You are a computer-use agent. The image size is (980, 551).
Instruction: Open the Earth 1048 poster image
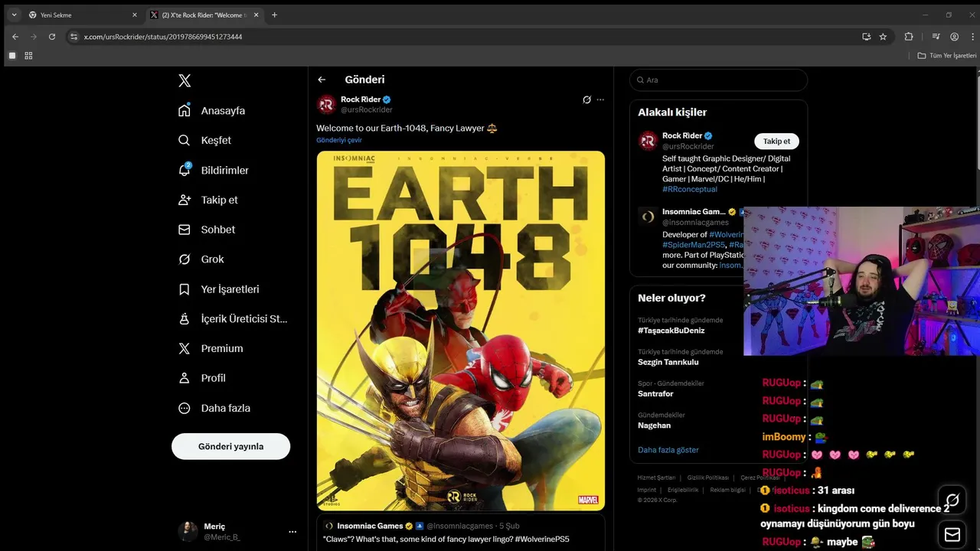coord(461,331)
